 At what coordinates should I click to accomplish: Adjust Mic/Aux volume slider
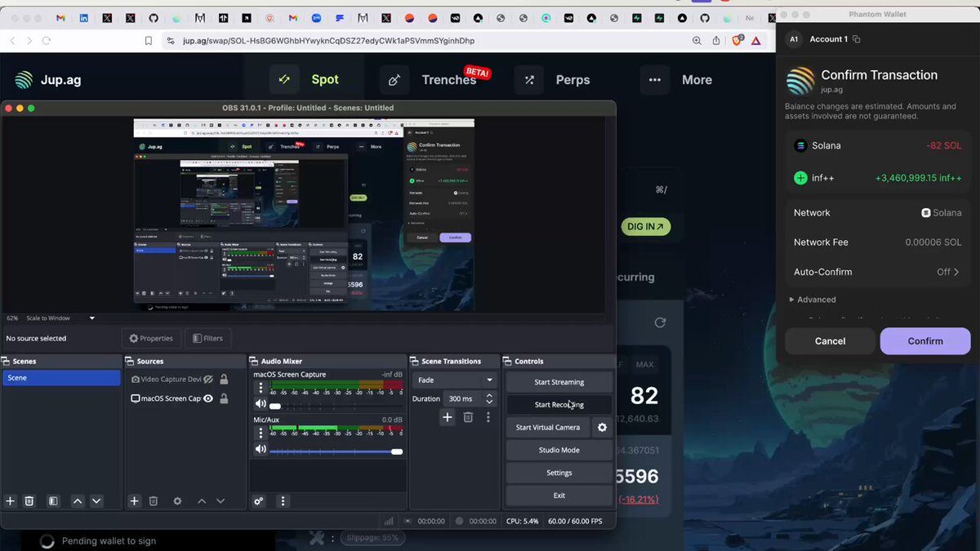(x=336, y=451)
